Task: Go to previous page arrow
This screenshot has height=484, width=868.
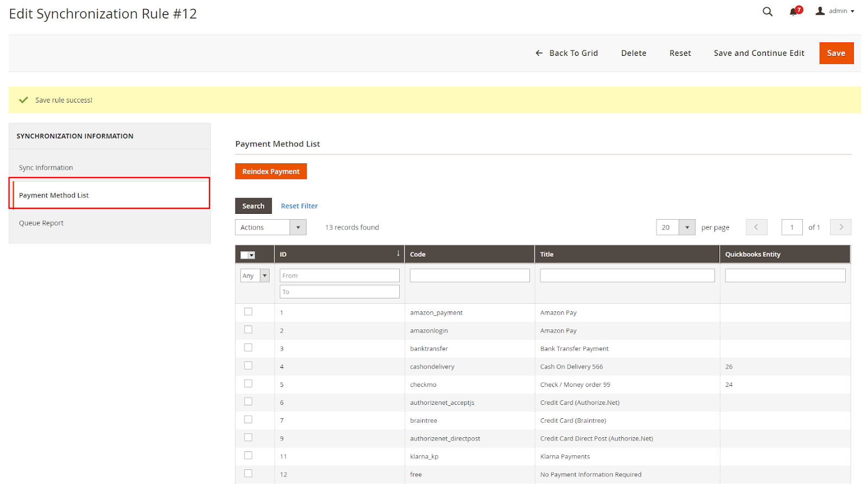Action: (x=756, y=227)
